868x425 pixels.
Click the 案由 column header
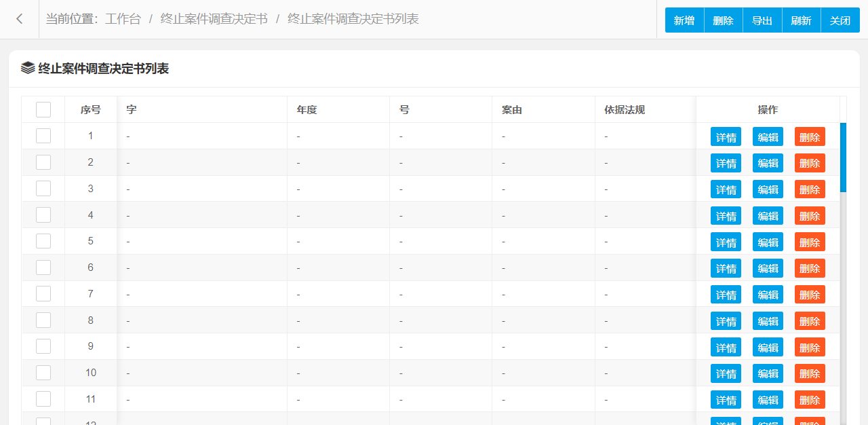[544, 110]
